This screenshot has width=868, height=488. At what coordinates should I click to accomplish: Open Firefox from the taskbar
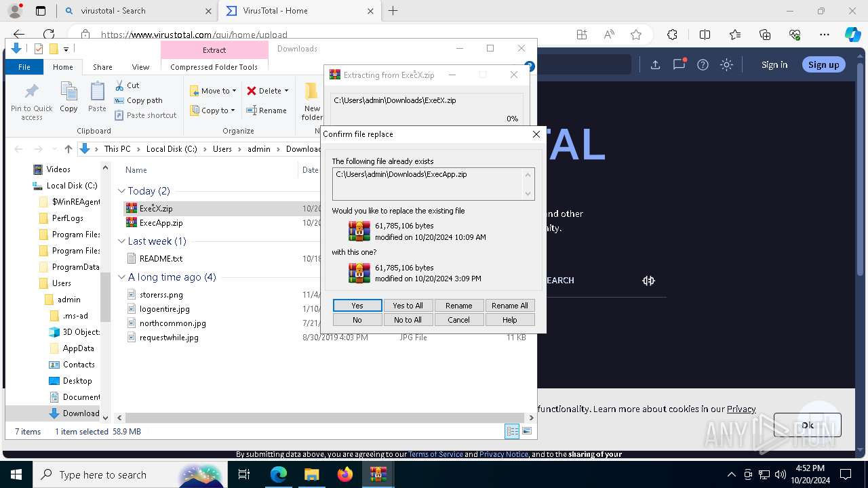tap(345, 474)
